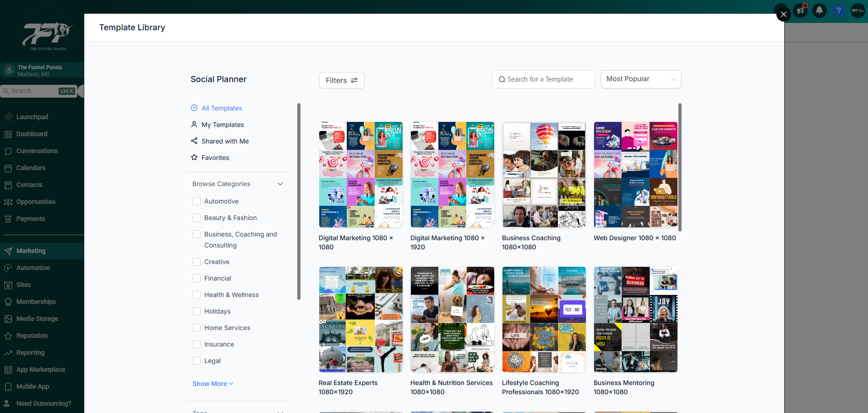Go to Media Storage in sidebar
The height and width of the screenshot is (413, 868).
pos(37,319)
